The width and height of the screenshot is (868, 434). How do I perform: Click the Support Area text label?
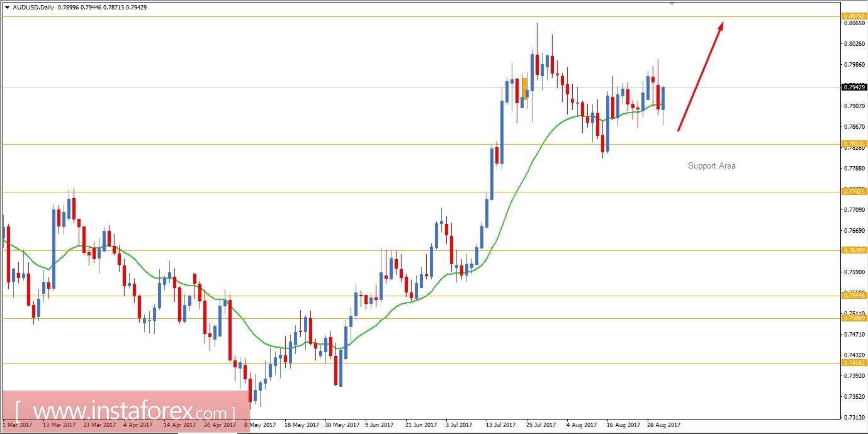(x=711, y=165)
